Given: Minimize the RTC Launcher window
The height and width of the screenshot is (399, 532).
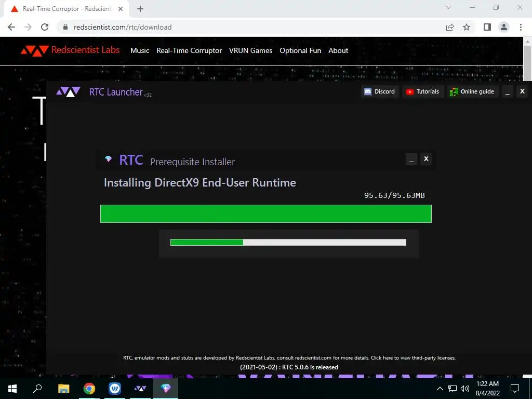Looking at the screenshot, I should 508,91.
